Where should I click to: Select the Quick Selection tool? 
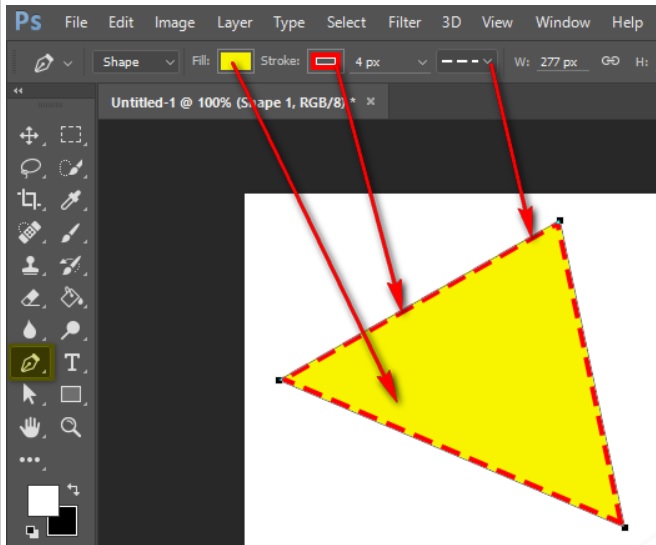[x=71, y=168]
